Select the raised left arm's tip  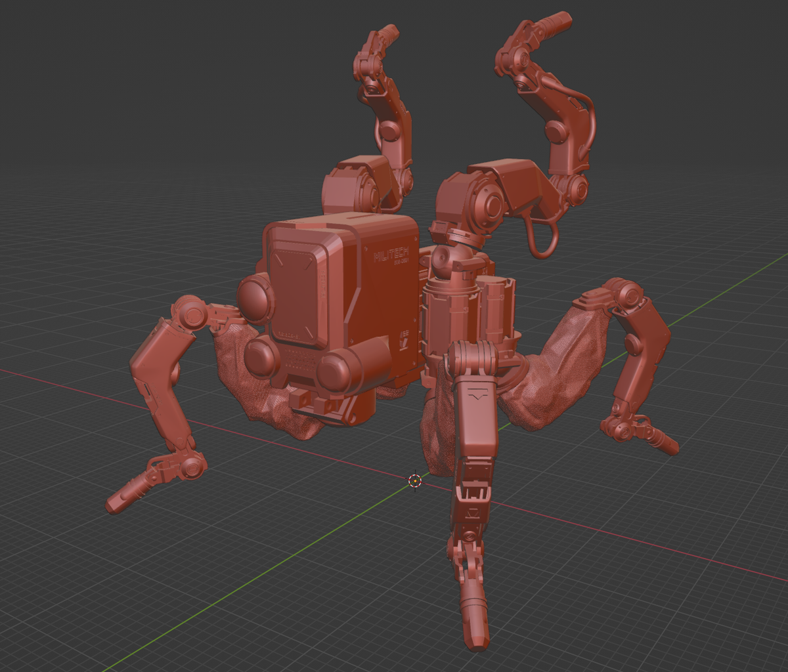(x=387, y=33)
